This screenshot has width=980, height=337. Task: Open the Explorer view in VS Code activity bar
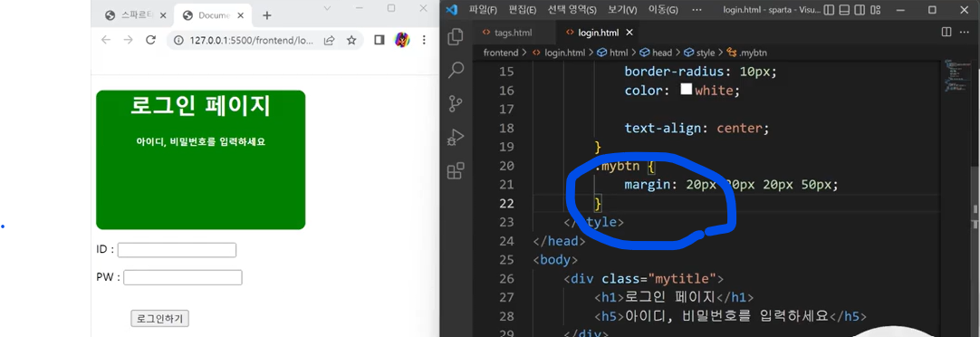click(456, 36)
